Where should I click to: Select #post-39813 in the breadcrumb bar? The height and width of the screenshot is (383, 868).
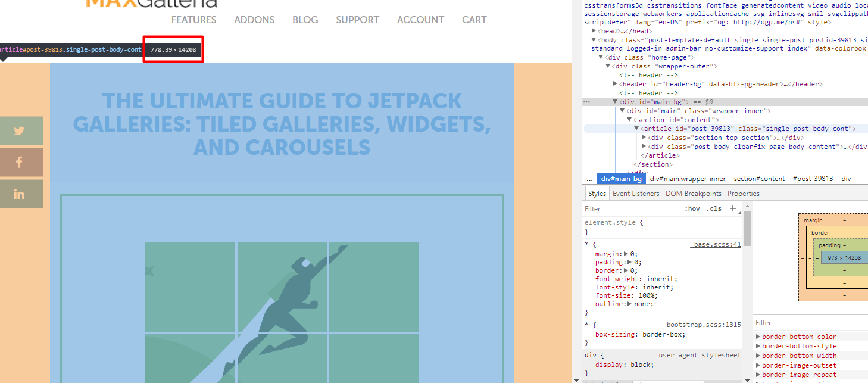click(x=813, y=178)
